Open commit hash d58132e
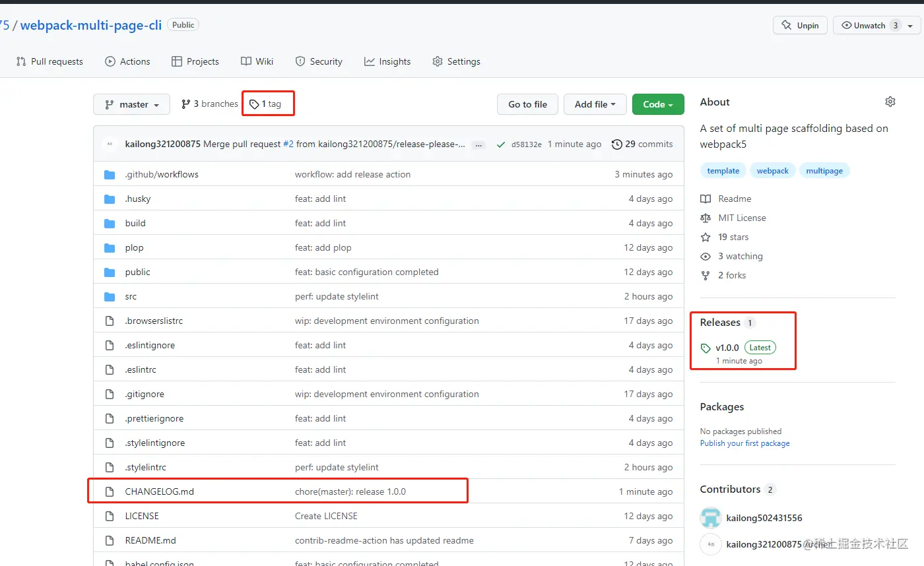The width and height of the screenshot is (924, 566). click(527, 144)
